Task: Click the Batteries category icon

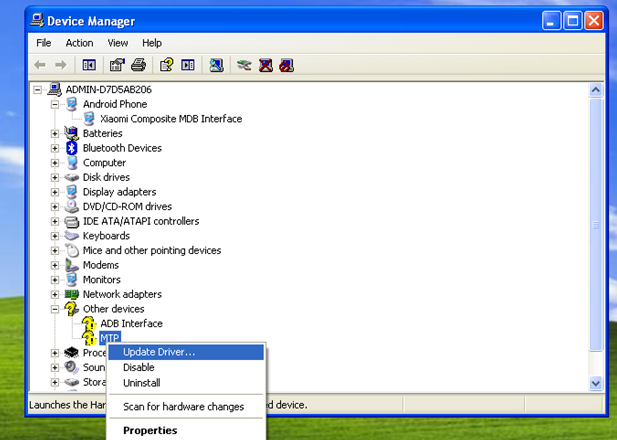Action: point(72,133)
